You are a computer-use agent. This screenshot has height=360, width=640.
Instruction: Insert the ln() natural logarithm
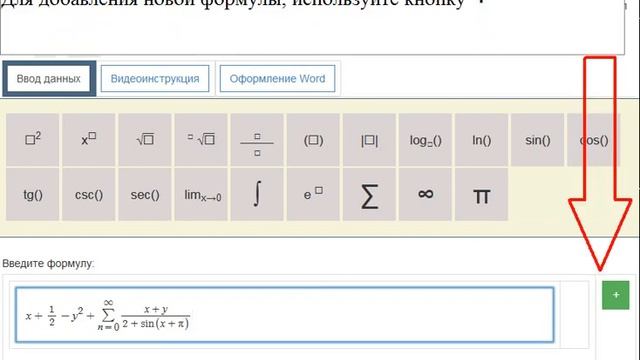482,140
